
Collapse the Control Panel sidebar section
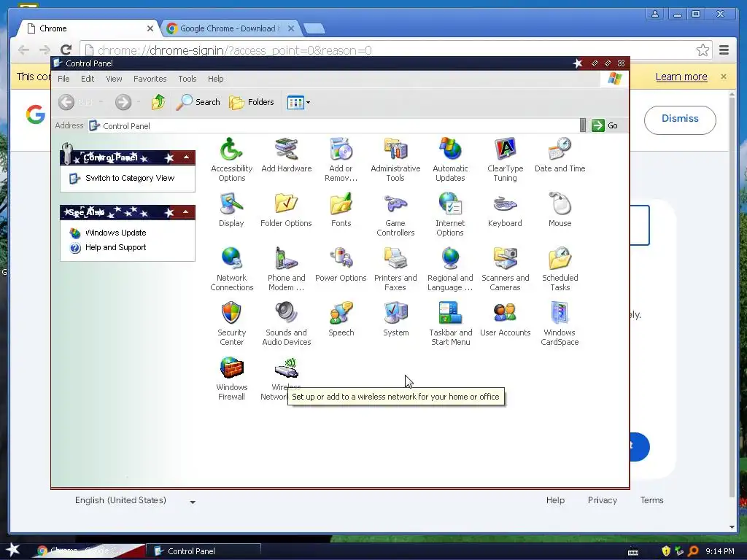coord(186,157)
